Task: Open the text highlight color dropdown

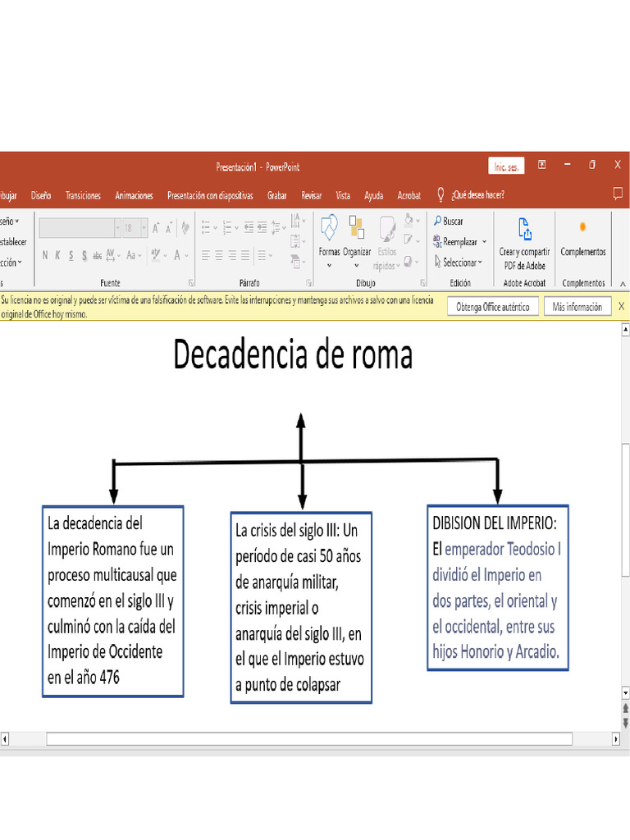Action: pyautogui.click(x=166, y=256)
